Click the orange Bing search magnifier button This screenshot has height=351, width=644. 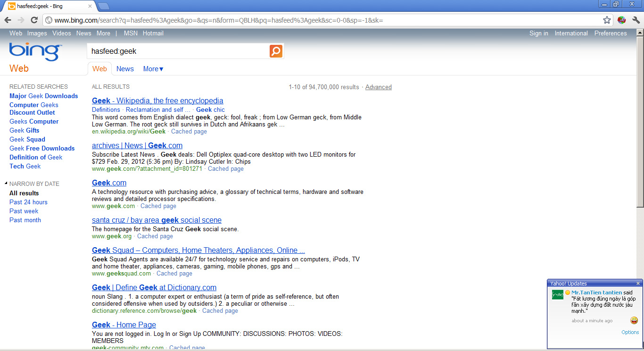click(276, 51)
